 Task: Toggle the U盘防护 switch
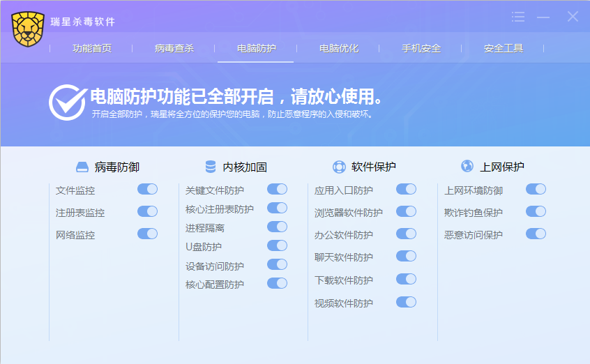[x=277, y=245]
